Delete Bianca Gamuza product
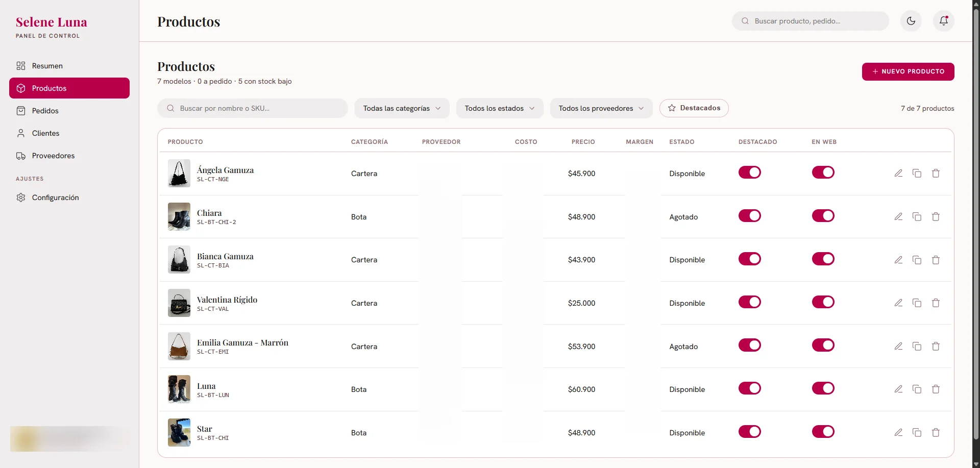980x468 pixels. click(x=936, y=260)
